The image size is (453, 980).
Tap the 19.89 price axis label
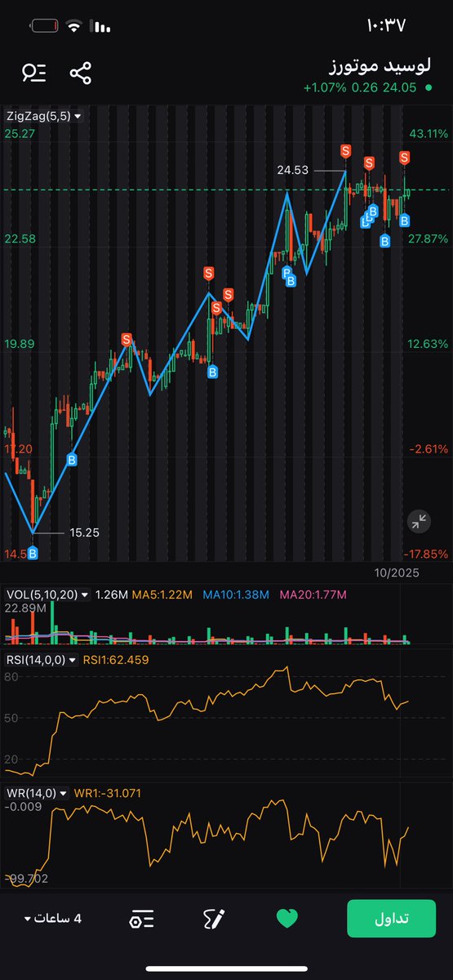click(19, 344)
